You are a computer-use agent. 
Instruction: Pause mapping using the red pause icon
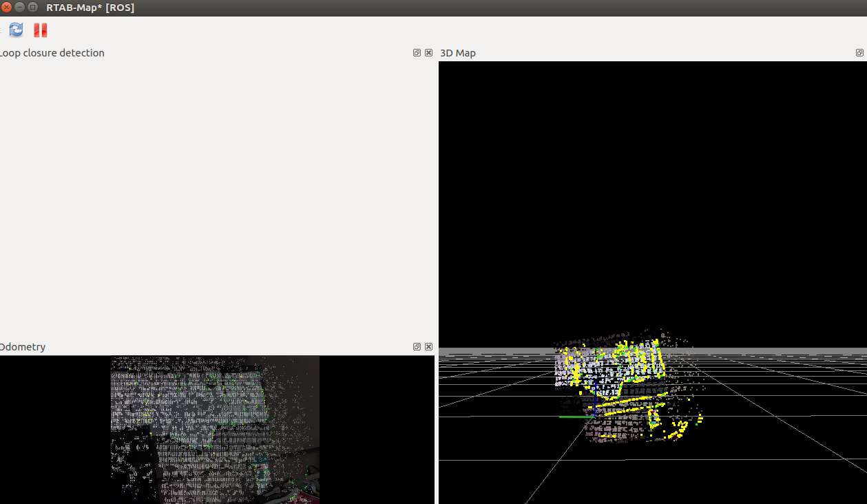point(40,30)
